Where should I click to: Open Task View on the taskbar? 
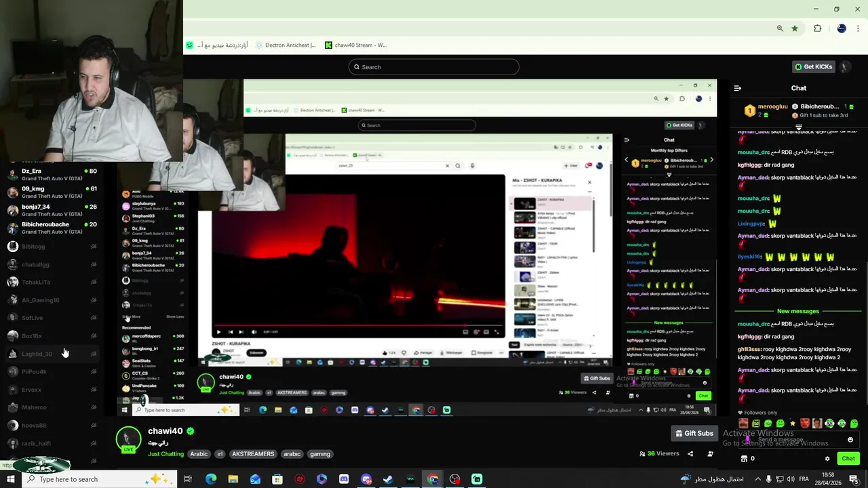click(188, 479)
